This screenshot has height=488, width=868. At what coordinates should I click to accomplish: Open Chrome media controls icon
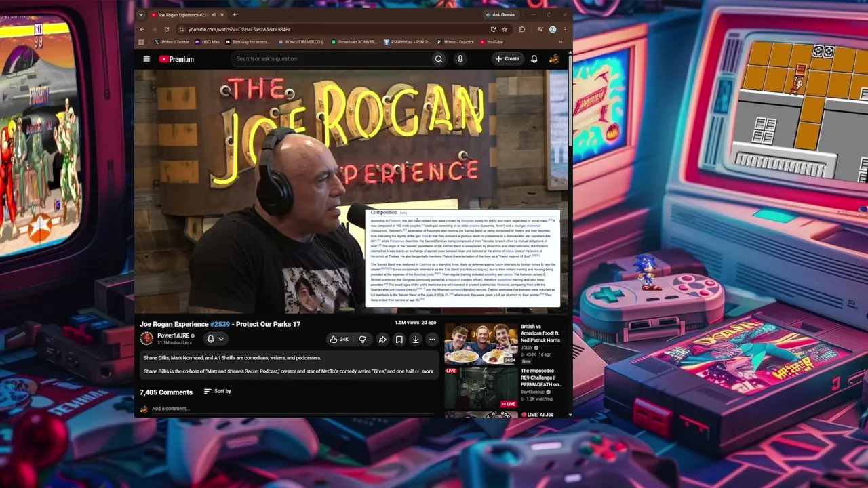(540, 29)
